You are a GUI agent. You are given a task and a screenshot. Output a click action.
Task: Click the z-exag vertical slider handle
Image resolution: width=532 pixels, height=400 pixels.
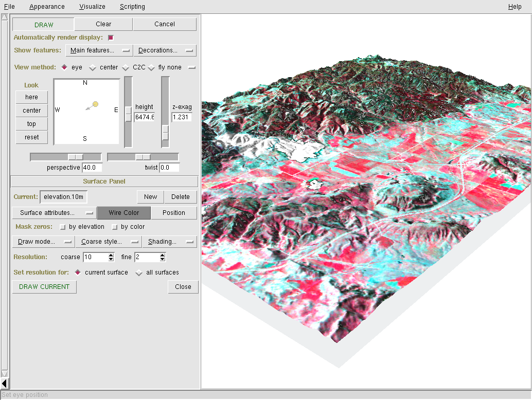[x=165, y=132]
